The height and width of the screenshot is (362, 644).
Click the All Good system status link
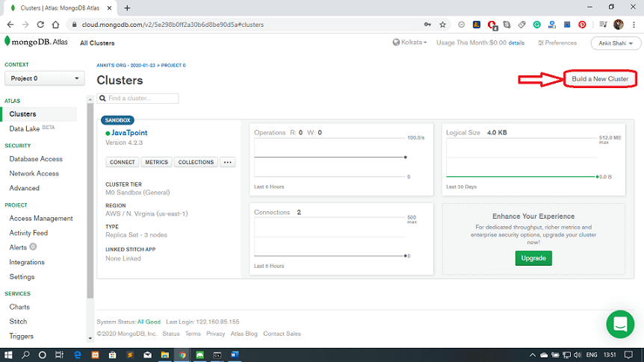(149, 322)
